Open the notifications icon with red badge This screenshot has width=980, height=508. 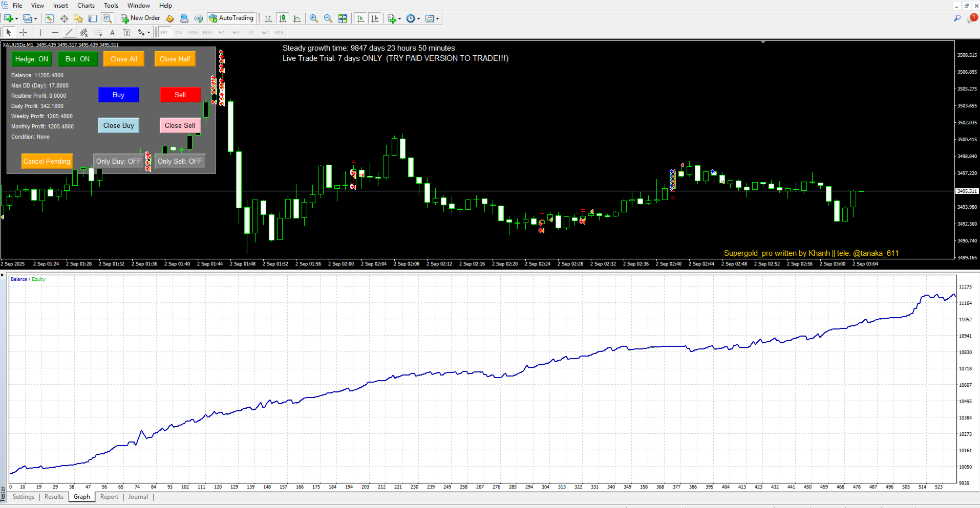pos(972,18)
